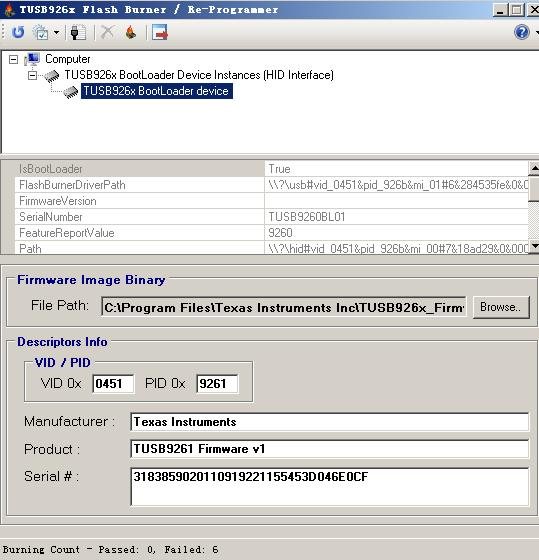Select the Computer tree item

tap(68, 59)
